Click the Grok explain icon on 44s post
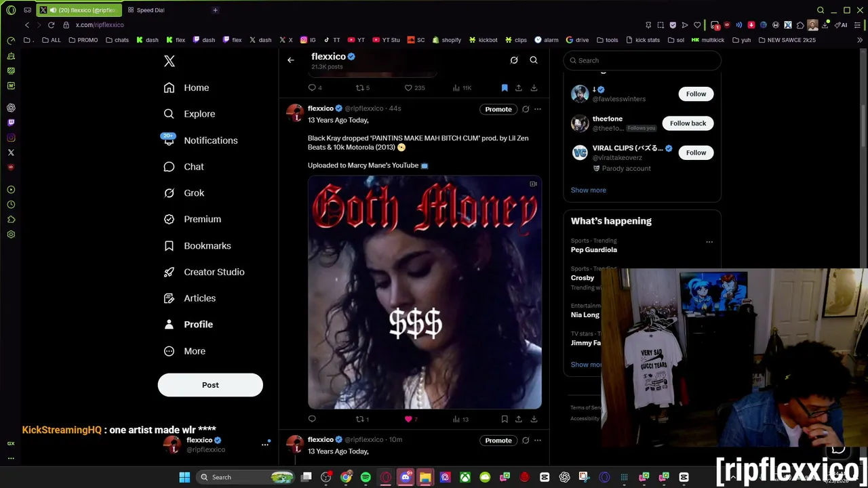Viewport: 868px width, 488px height. [526, 109]
